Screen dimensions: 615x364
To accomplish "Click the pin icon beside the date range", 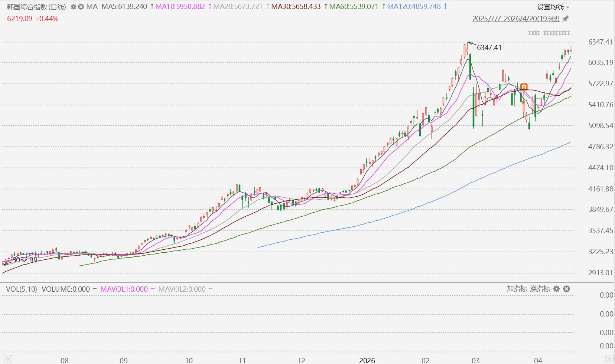I will point(565,19).
